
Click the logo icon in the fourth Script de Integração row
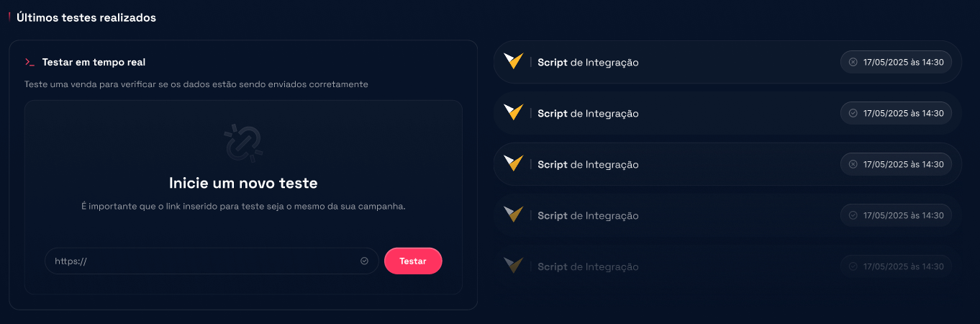click(x=513, y=215)
